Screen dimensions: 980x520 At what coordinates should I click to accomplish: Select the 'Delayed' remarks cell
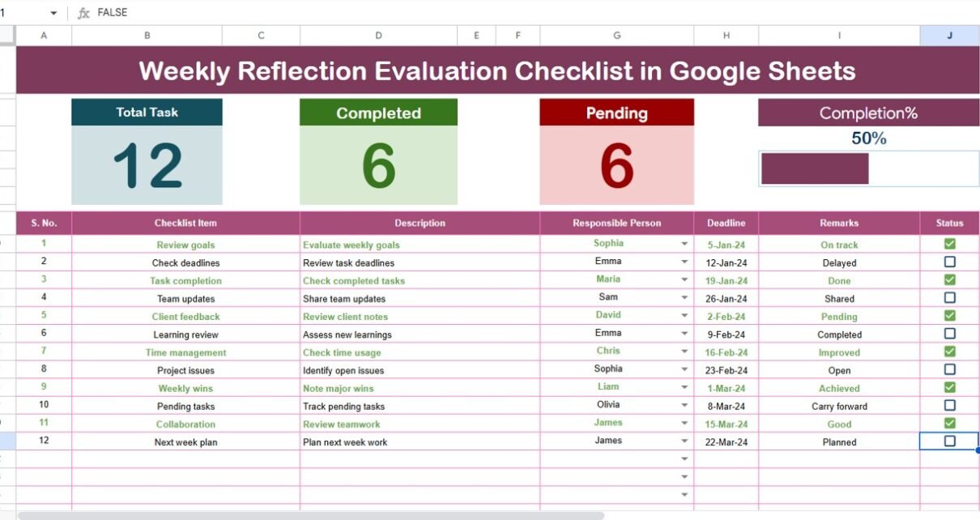click(839, 262)
